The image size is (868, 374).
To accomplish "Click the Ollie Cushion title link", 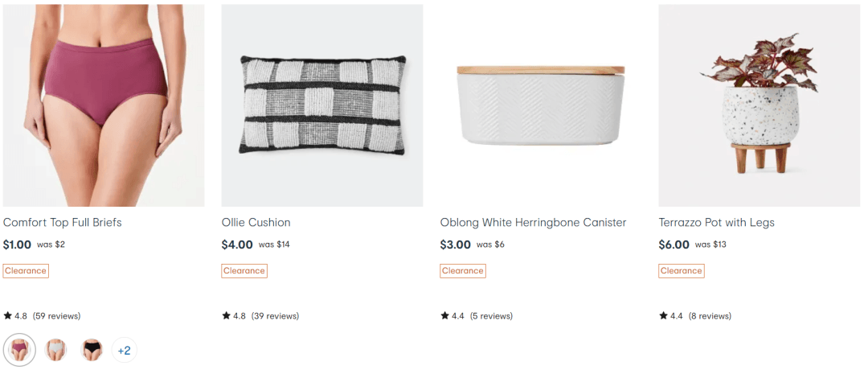I will [256, 223].
